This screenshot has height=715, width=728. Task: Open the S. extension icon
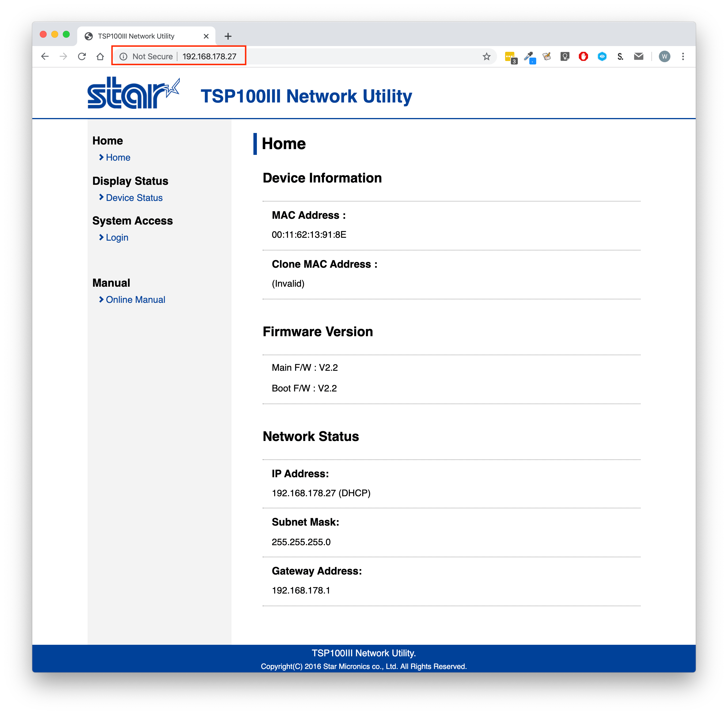620,56
